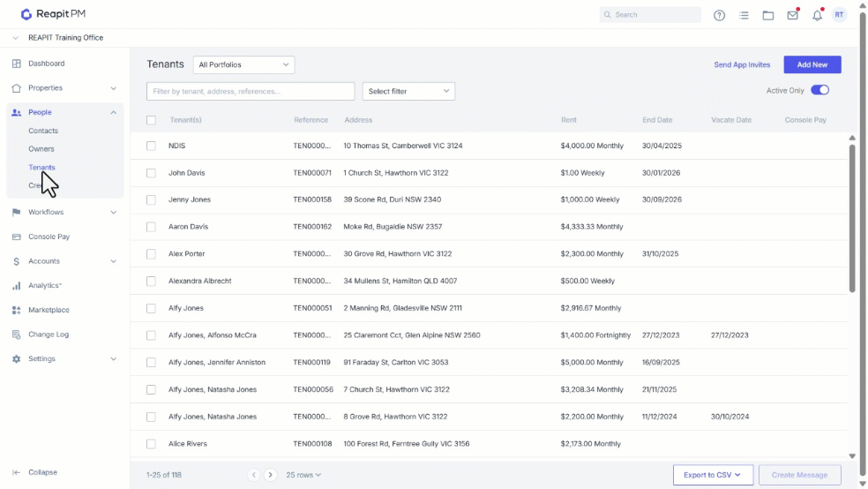Change the 25 rows page size
The height and width of the screenshot is (489, 868).
[x=303, y=475]
